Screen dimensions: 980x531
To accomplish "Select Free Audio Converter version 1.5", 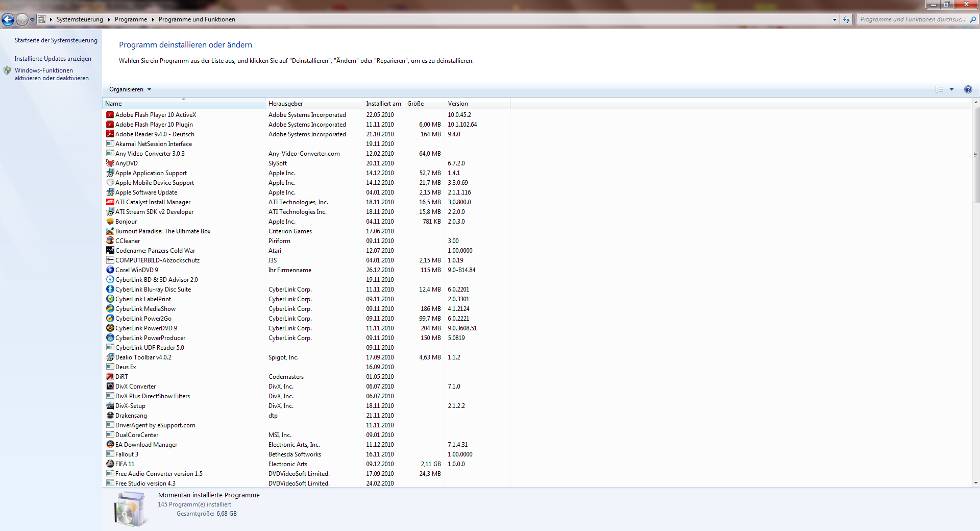I will pyautogui.click(x=306, y=474).
